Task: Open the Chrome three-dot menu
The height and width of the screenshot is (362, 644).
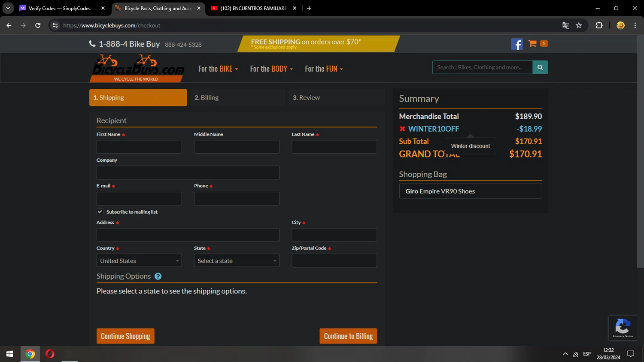Action: (635, 25)
